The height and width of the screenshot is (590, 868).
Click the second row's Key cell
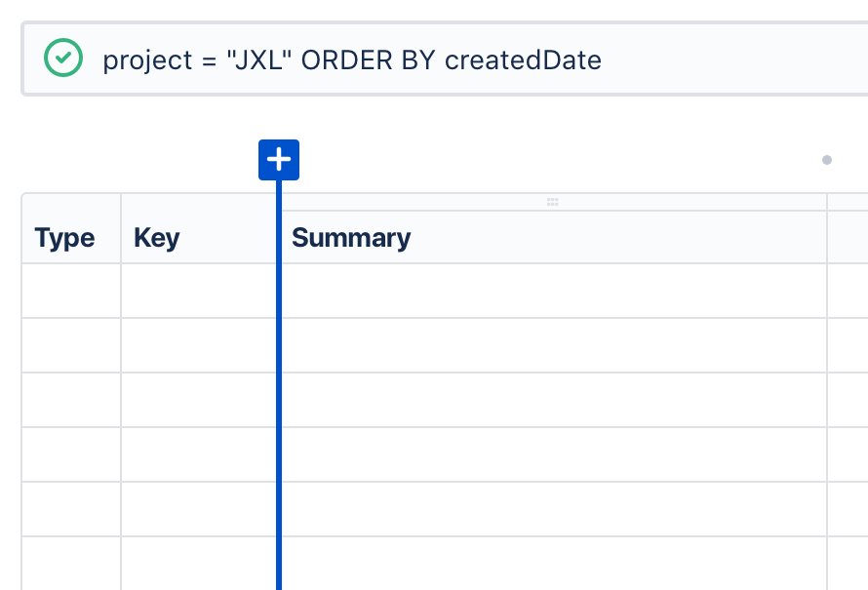pos(198,345)
